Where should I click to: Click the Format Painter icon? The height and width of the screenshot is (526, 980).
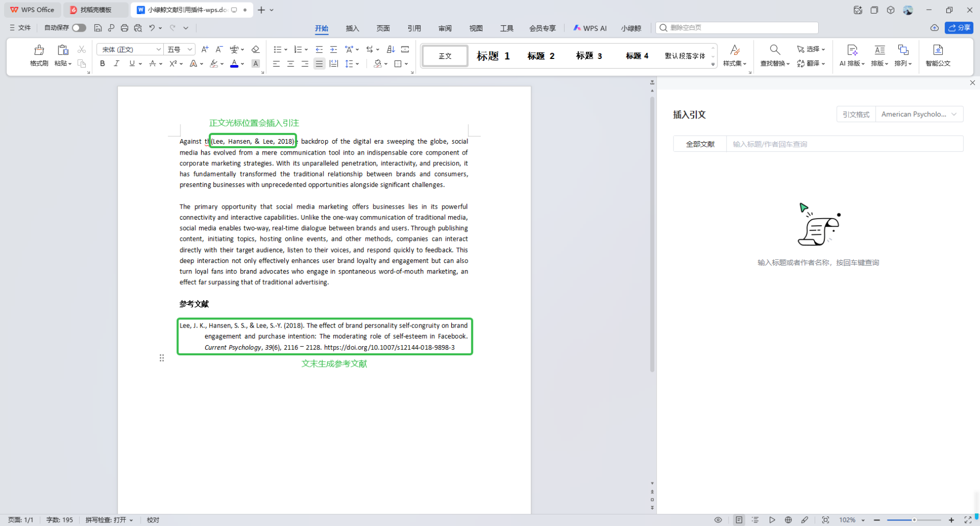(39, 55)
